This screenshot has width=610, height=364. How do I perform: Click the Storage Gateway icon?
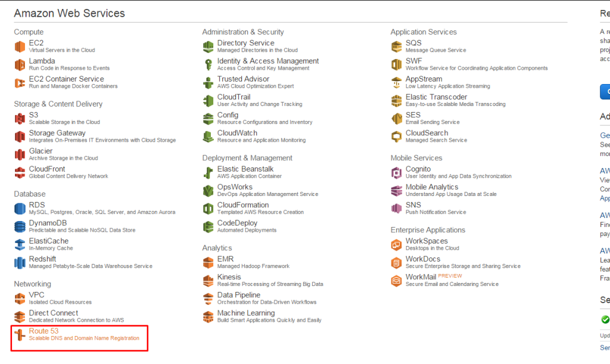[x=20, y=136]
